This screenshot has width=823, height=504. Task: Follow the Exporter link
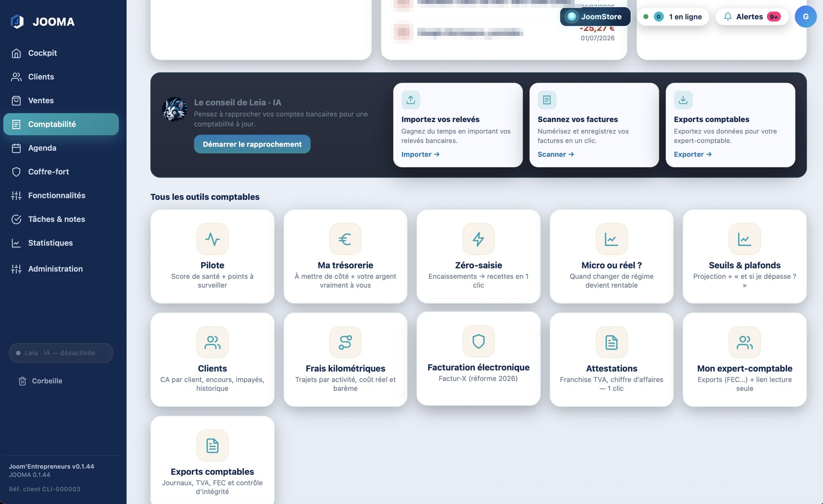point(693,155)
